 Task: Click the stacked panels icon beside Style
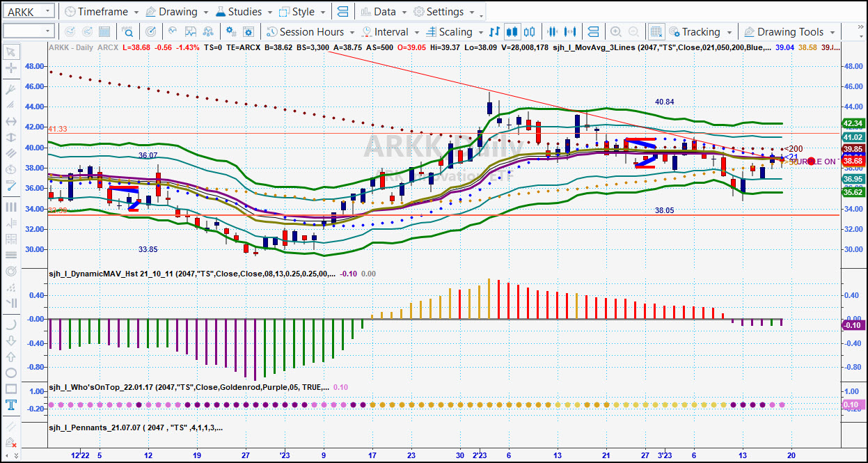342,12
